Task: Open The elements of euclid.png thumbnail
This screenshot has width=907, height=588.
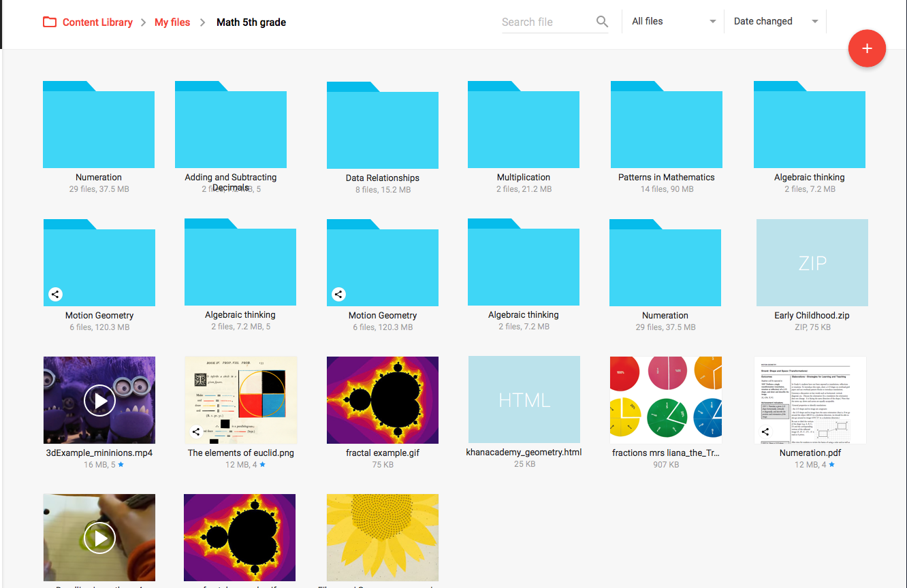Action: pos(240,400)
